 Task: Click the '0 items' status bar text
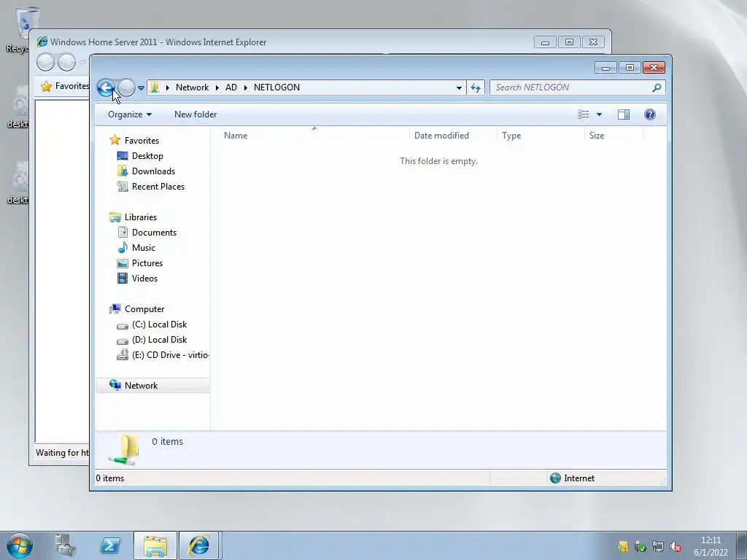[x=110, y=478]
